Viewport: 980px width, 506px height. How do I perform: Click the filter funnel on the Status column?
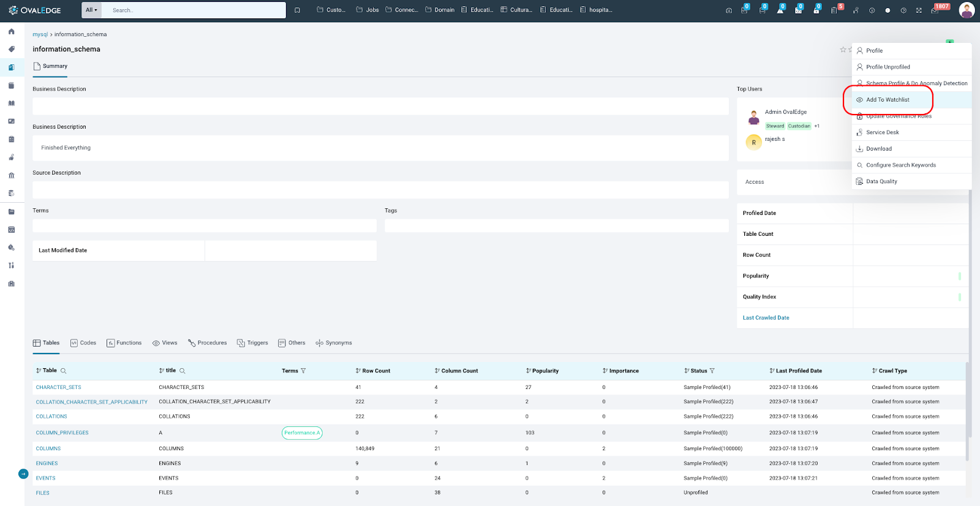712,371
